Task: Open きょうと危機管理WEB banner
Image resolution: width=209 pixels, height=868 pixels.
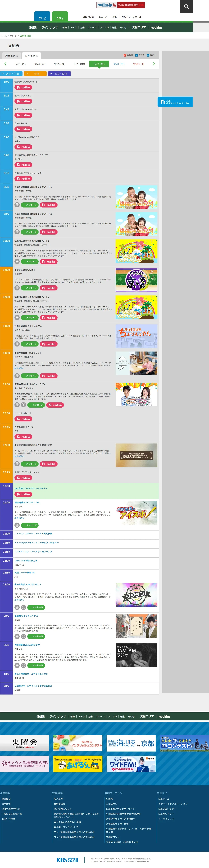Action: pos(25,764)
